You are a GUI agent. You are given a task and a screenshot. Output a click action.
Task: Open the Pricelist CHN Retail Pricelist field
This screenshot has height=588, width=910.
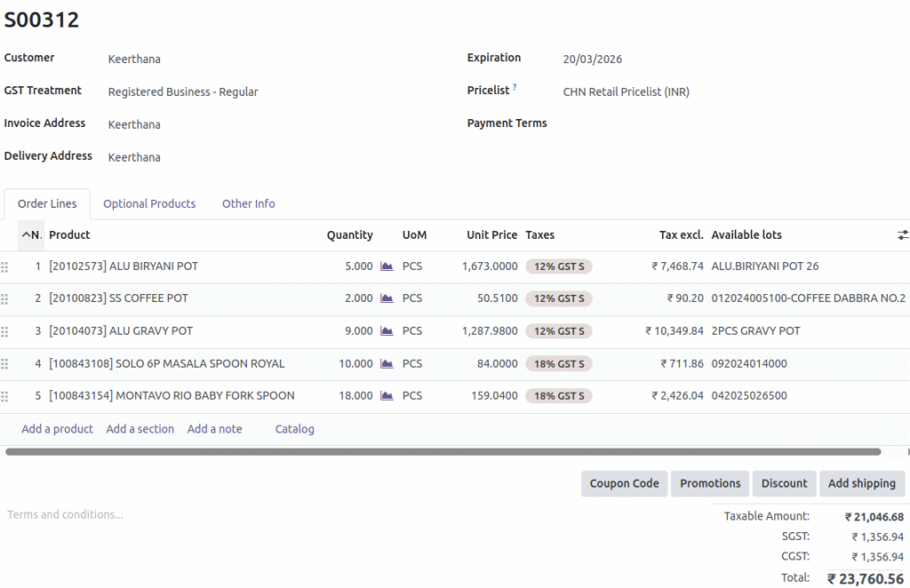[626, 91]
